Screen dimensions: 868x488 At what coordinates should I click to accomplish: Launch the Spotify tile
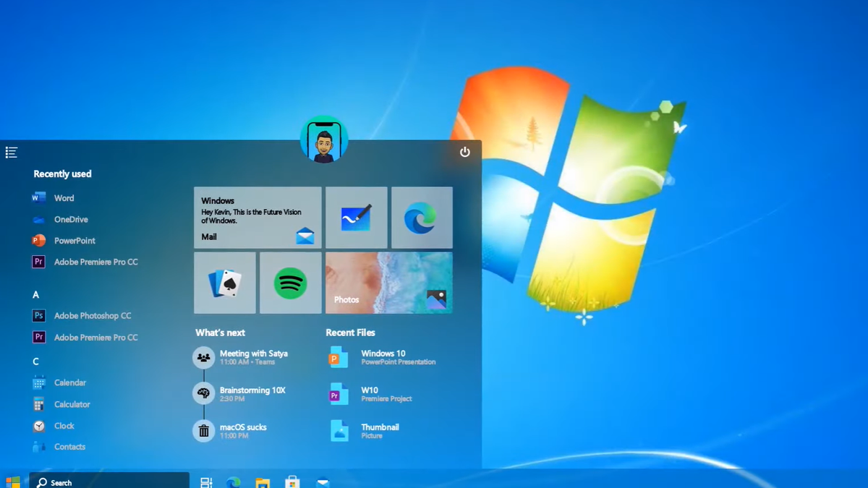pyautogui.click(x=291, y=283)
